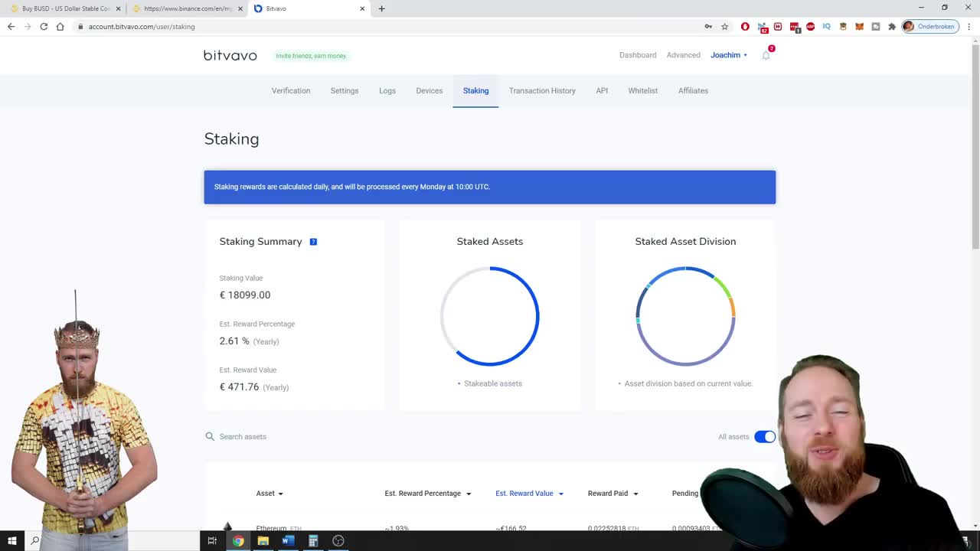Viewport: 980px width, 551px height.
Task: Click the Staked Asset Division chart
Action: point(685,316)
